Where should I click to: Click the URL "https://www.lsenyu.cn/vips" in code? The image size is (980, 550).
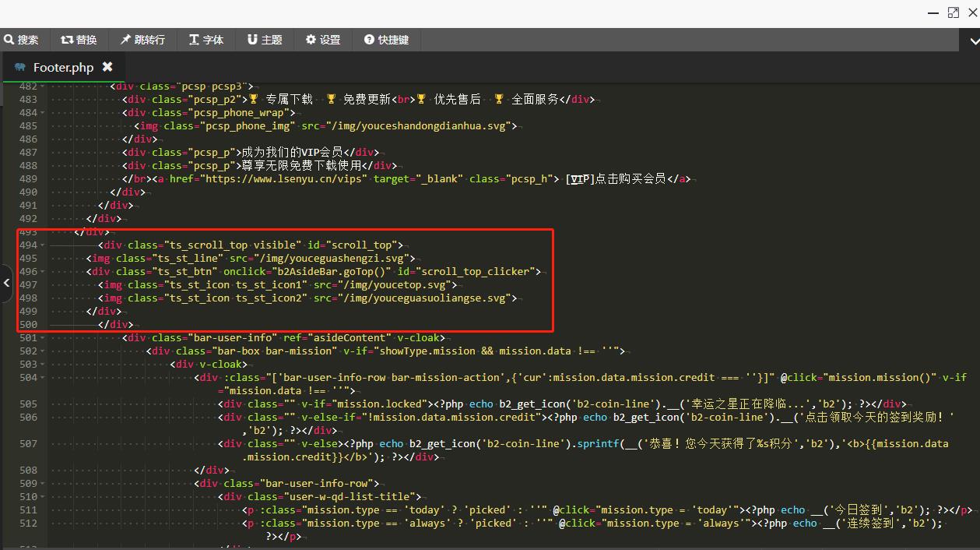(285, 178)
